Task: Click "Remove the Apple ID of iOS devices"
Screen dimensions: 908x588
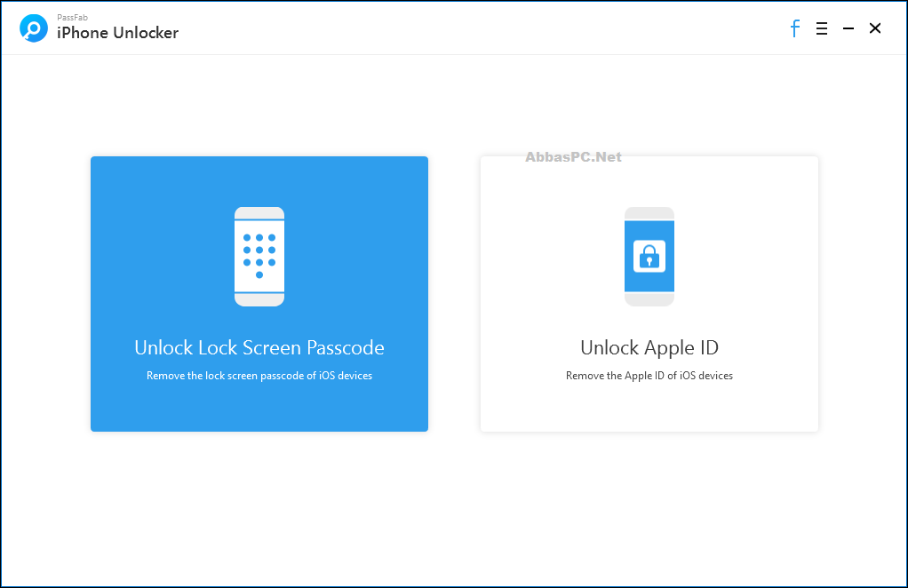Action: point(649,376)
